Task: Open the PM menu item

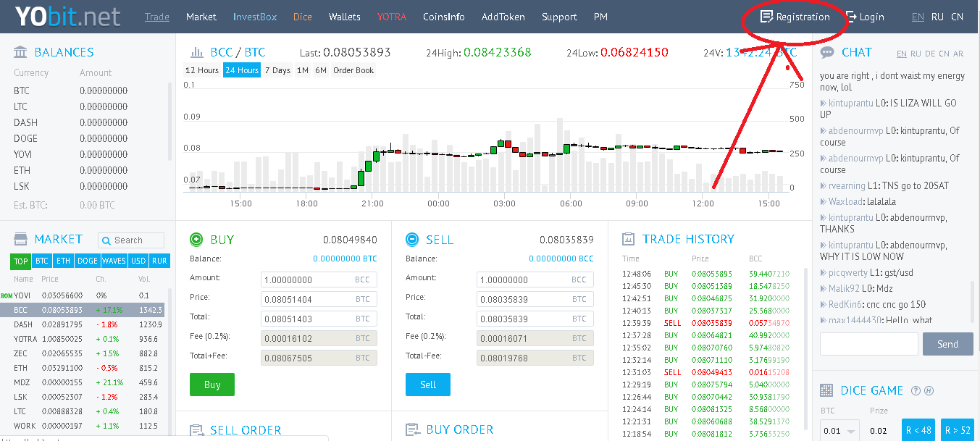Action: coord(600,17)
